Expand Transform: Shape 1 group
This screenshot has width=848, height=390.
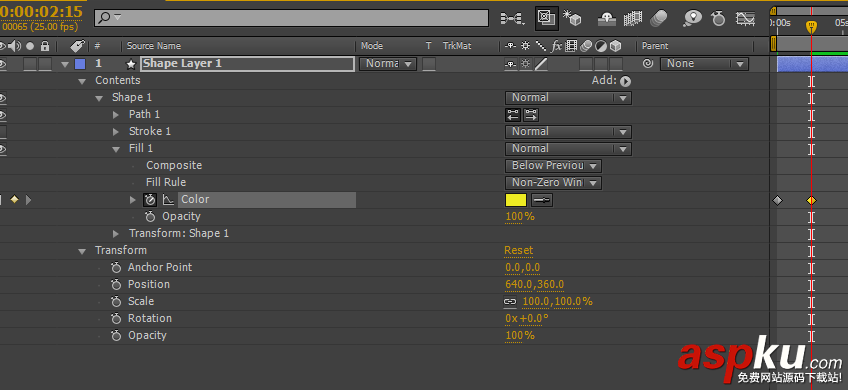[x=116, y=234]
